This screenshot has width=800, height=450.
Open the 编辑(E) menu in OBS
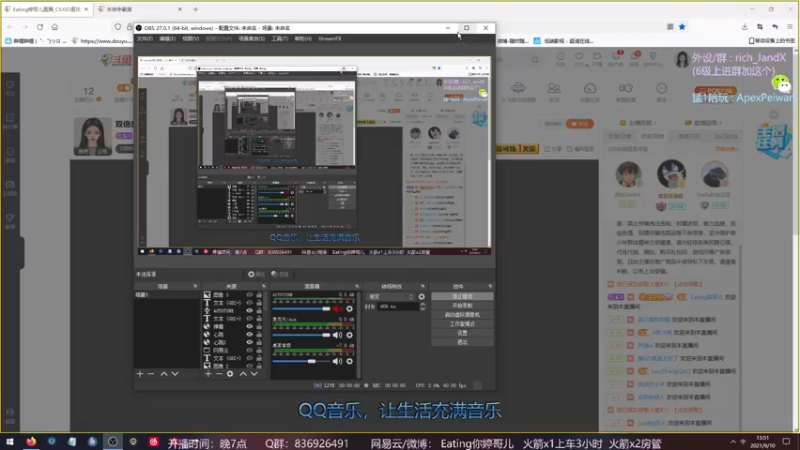coord(167,39)
